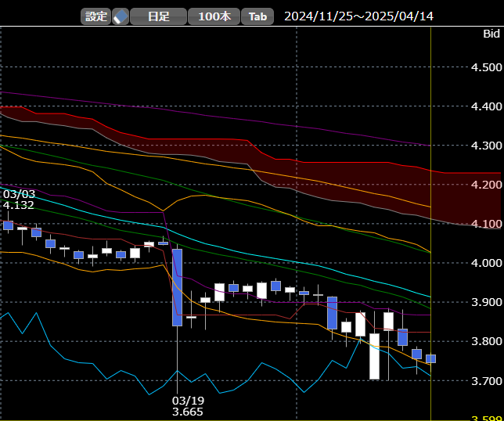Click the 03/03 4.132 high annotation
504x421 pixels.
tap(18, 200)
